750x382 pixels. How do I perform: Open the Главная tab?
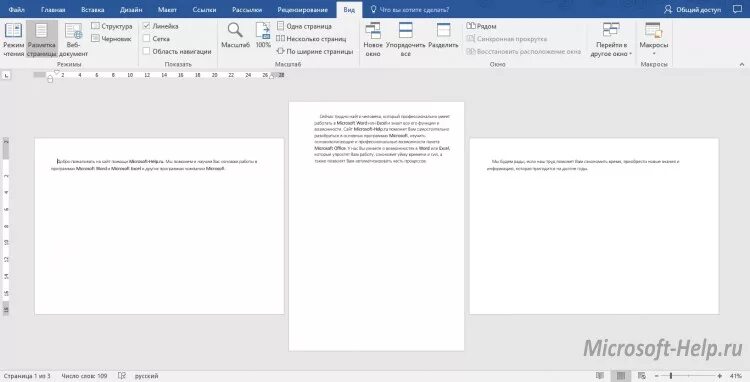(53, 10)
